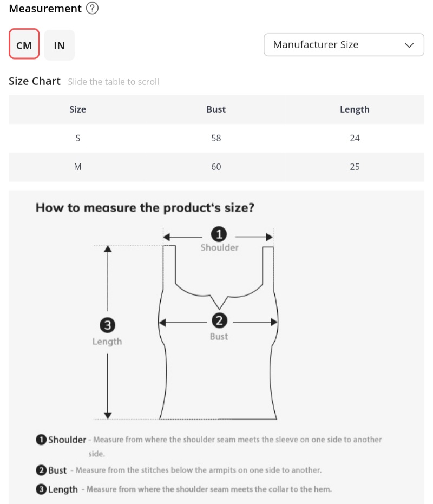This screenshot has width=433, height=504.
Task: Click the number 2 Bust marker in diagram
Action: tap(219, 320)
